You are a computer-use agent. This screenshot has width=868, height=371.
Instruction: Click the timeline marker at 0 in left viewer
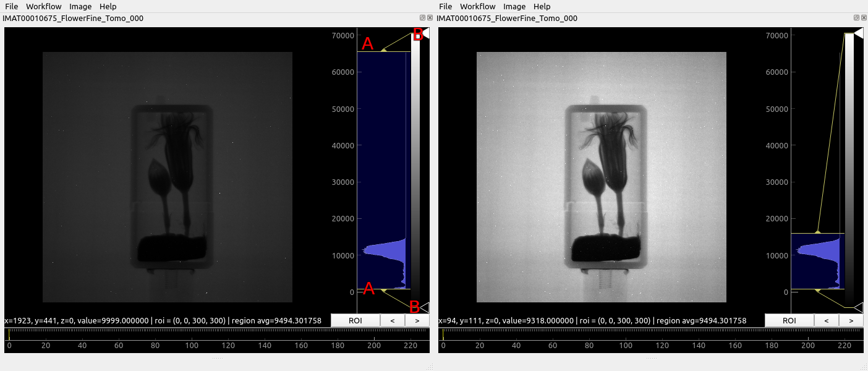pos(9,335)
